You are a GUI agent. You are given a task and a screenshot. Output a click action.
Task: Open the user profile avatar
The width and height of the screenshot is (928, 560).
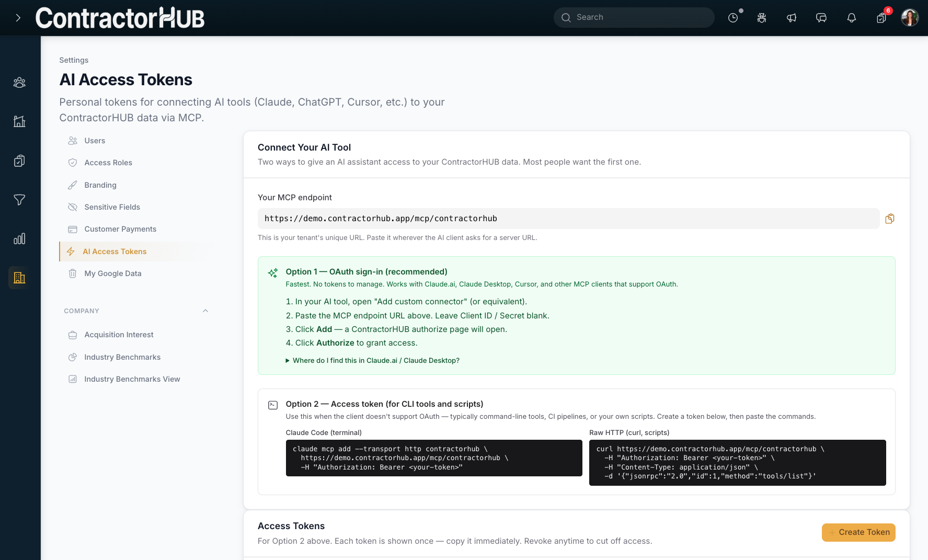pos(910,17)
